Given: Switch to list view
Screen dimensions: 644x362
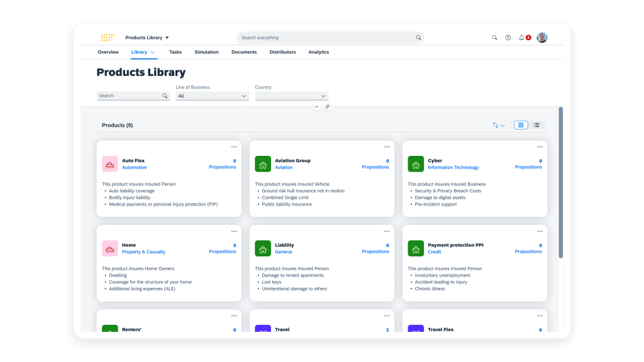Looking at the screenshot, I should [x=536, y=125].
